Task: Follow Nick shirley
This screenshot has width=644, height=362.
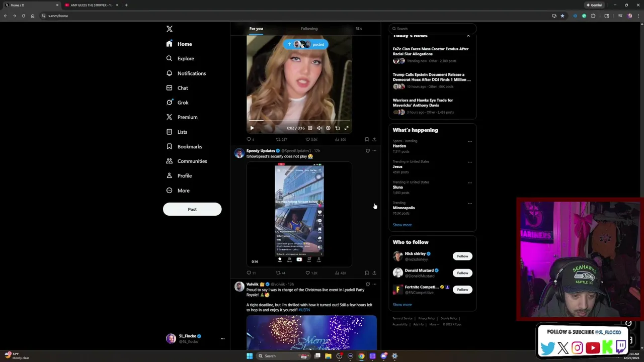Action: tap(462, 256)
